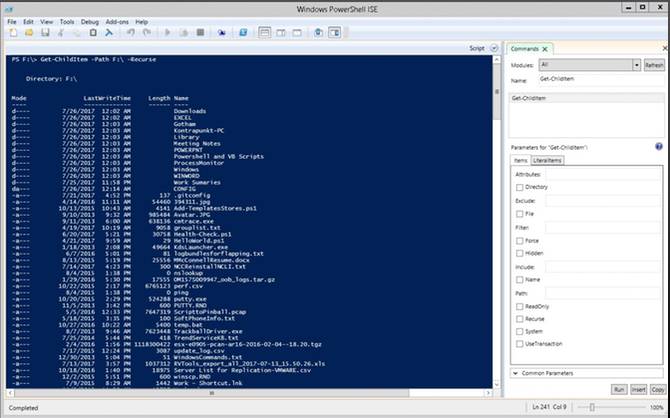Tick the UseTransaction checkbox
This screenshot has width=670, height=418.
coord(520,344)
